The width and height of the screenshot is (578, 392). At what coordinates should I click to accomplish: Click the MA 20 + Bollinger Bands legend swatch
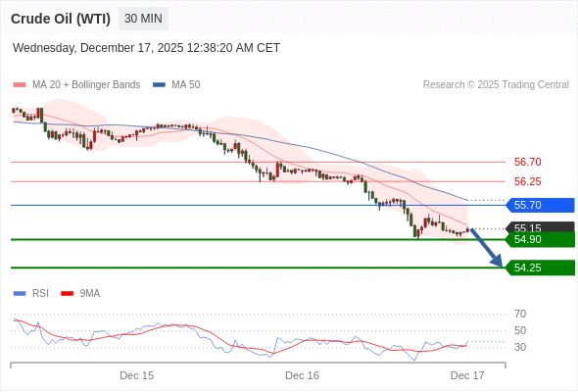(x=20, y=85)
